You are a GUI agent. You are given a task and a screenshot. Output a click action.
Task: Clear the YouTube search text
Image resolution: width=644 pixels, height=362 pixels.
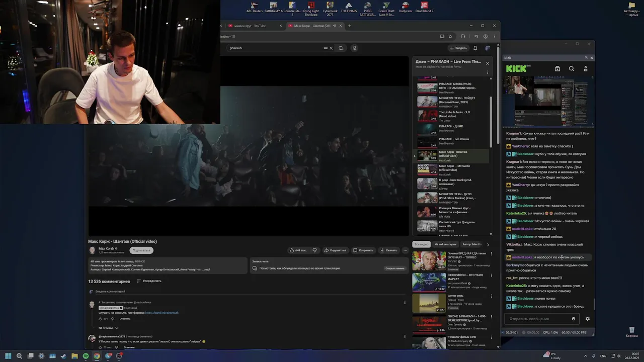331,48
